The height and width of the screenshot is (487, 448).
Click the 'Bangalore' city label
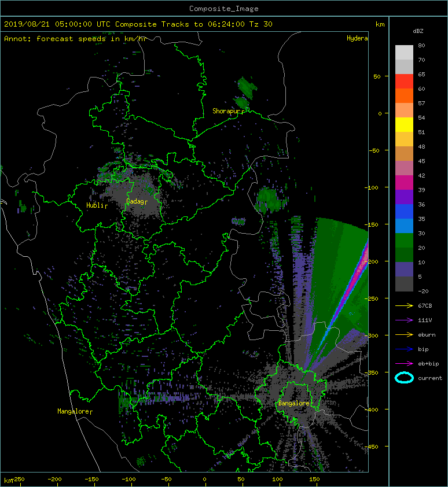click(294, 403)
